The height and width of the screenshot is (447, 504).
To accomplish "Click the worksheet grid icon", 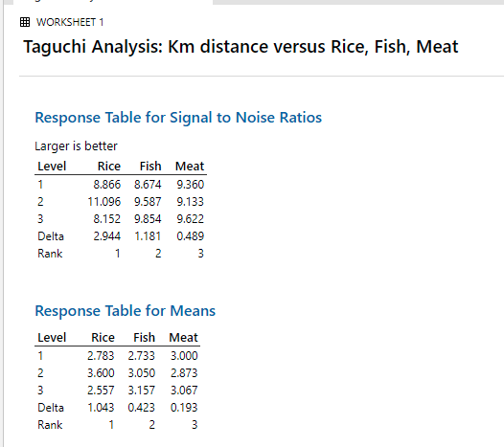I will click(25, 22).
